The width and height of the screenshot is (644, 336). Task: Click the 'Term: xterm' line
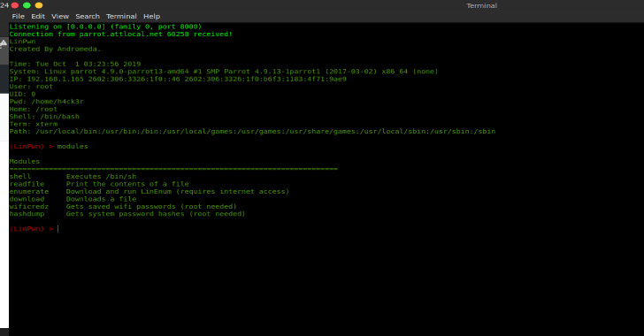coord(34,124)
